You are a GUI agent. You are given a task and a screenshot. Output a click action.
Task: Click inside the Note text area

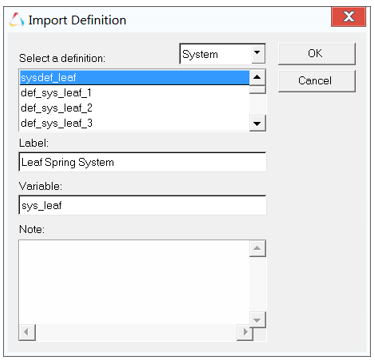click(134, 282)
